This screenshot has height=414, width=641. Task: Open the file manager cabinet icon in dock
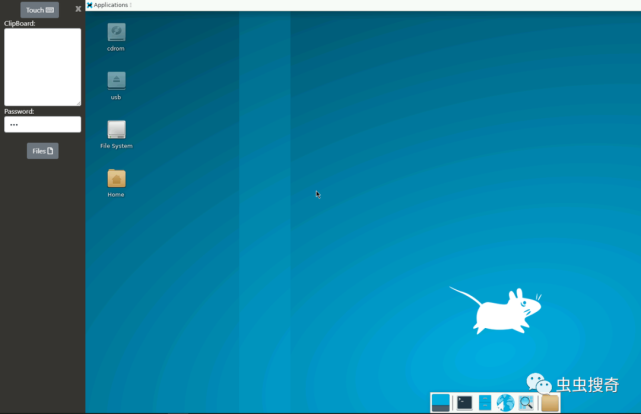(x=485, y=403)
